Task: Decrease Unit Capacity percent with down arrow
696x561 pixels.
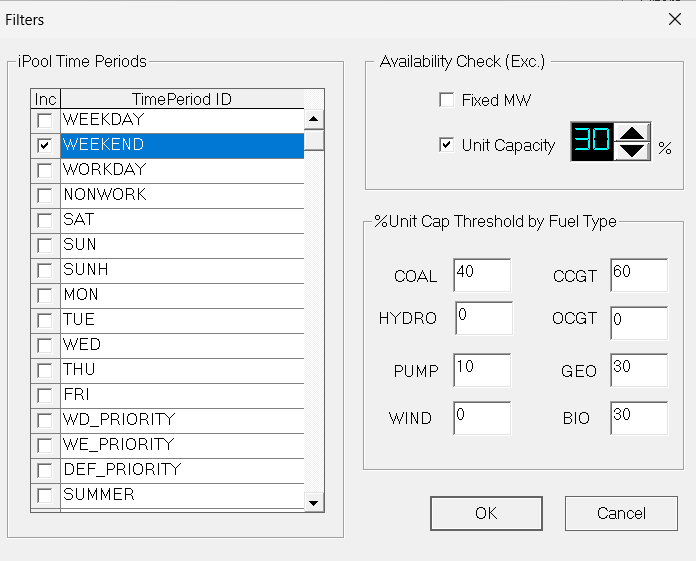Action: coord(630,151)
